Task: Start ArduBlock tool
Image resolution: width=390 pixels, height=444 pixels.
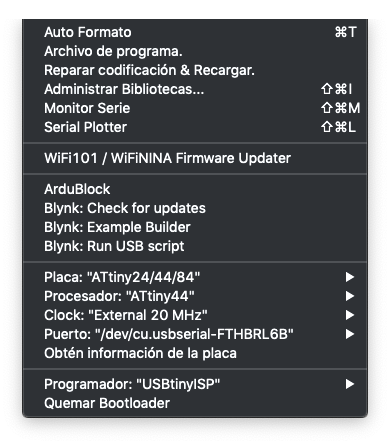Action: (195, 189)
